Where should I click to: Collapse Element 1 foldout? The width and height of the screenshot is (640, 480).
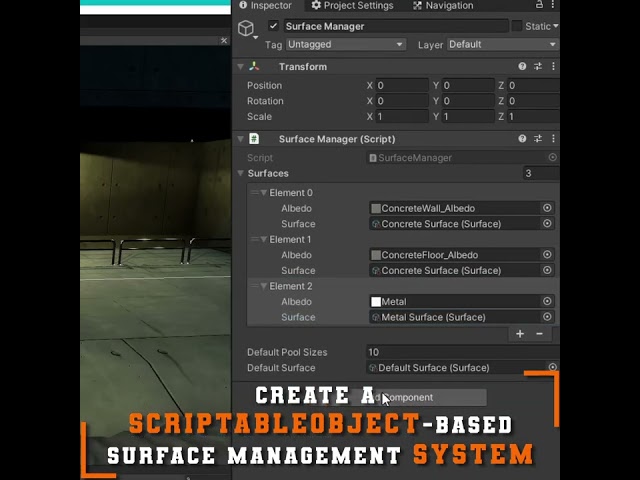[x=264, y=239]
